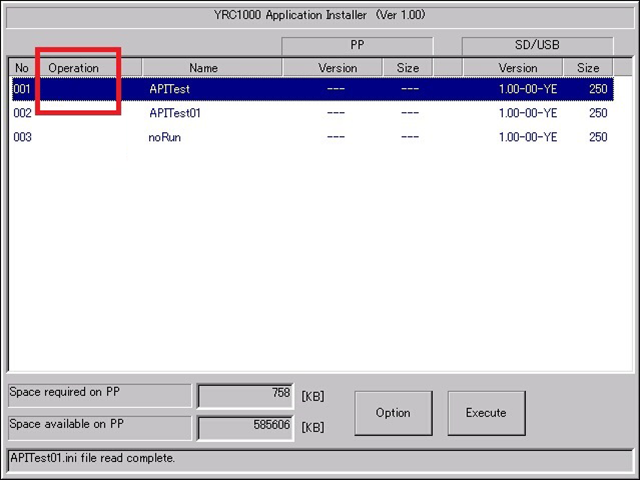Click the Option button
640x480 pixels.
(x=393, y=413)
